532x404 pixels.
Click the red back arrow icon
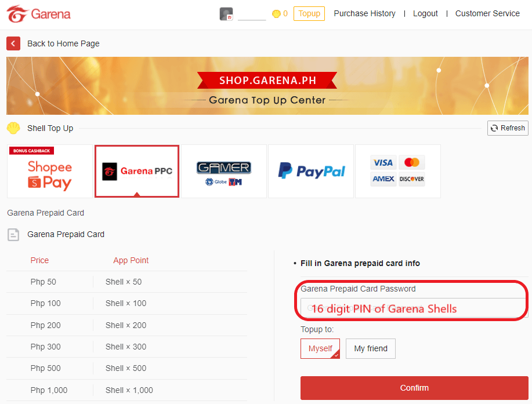tap(13, 43)
